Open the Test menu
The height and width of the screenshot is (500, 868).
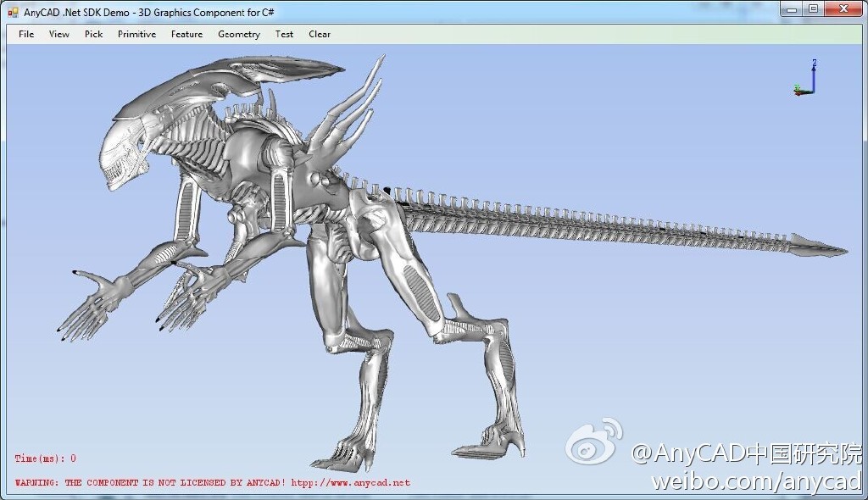(x=284, y=35)
